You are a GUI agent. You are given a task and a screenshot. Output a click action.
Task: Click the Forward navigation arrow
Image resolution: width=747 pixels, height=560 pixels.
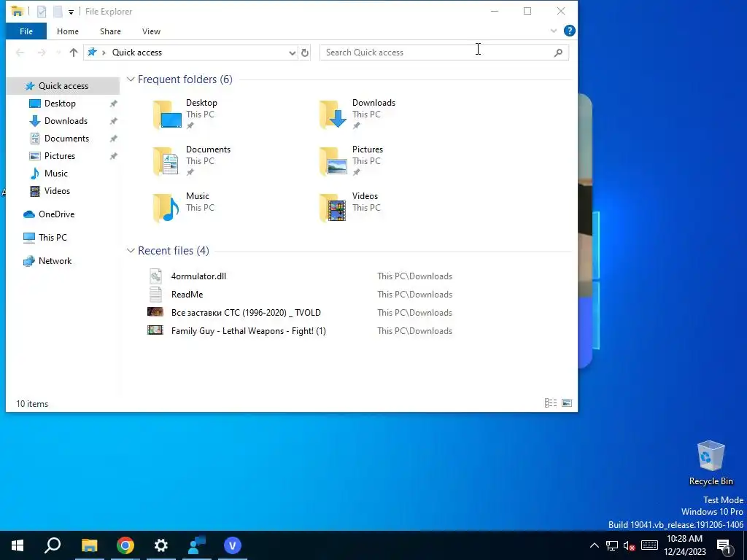[42, 52]
